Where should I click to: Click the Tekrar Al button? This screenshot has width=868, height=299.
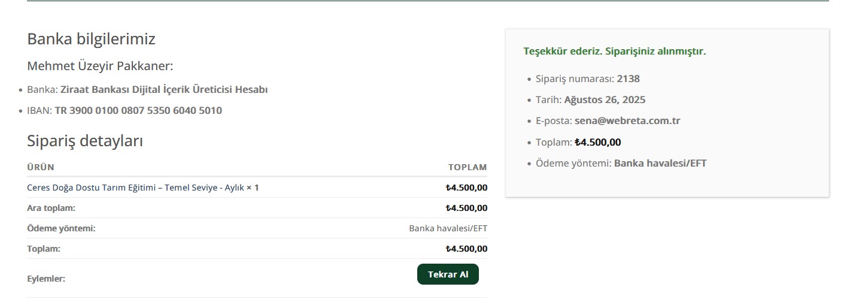(x=448, y=274)
